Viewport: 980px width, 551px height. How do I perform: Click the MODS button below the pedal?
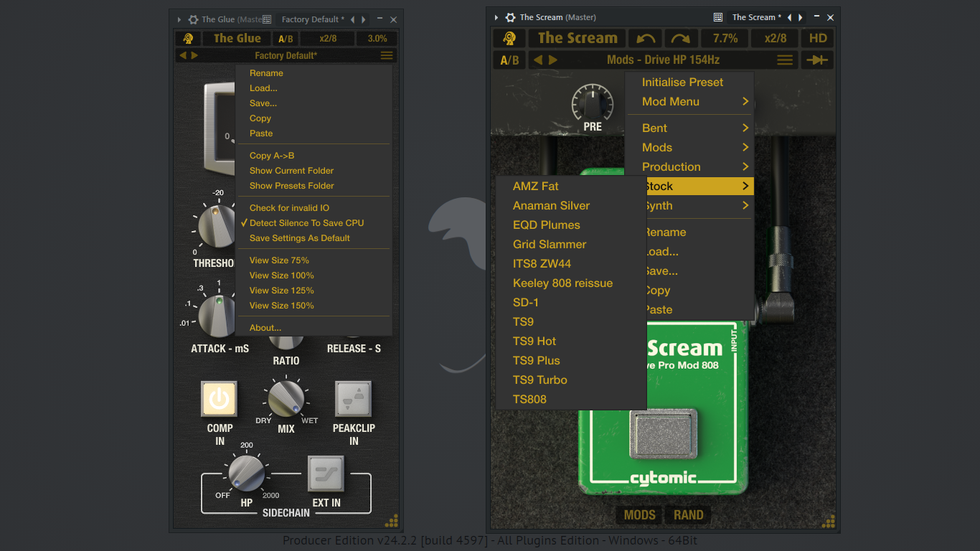(x=639, y=514)
